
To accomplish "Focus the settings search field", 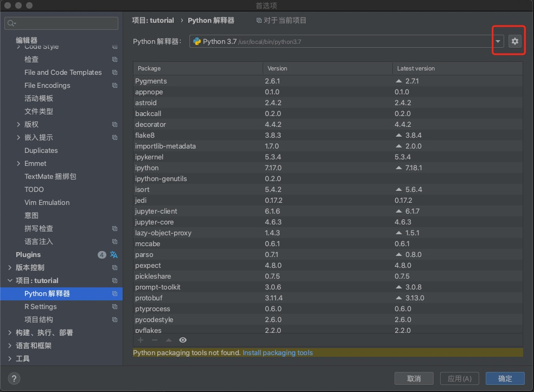I will click(61, 23).
